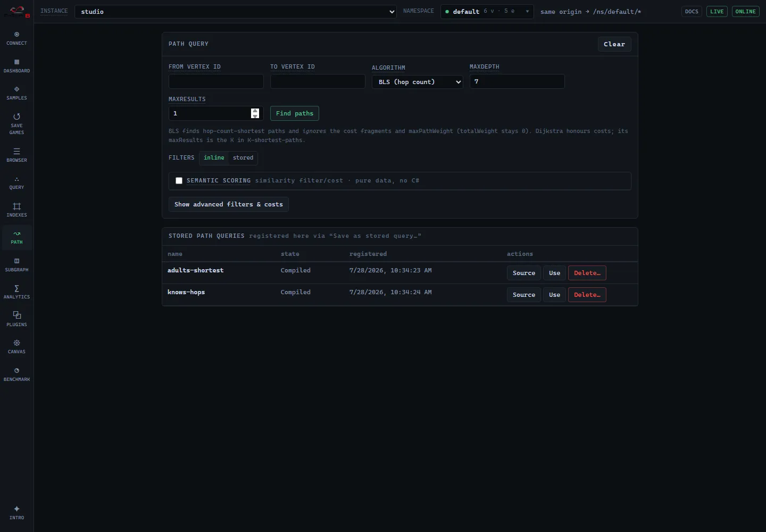This screenshot has height=532, width=766.
Task: View Source of adults-shortest query
Action: [x=524, y=273]
